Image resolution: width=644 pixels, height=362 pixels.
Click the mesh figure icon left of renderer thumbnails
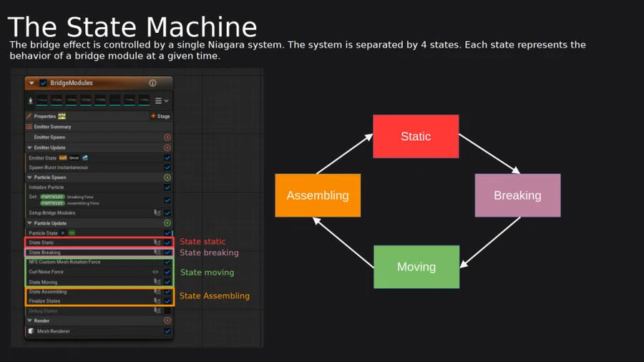point(30,101)
